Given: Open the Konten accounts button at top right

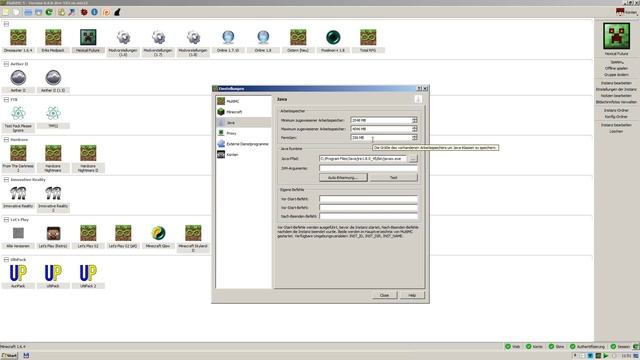Looking at the screenshot, I should [627, 12].
